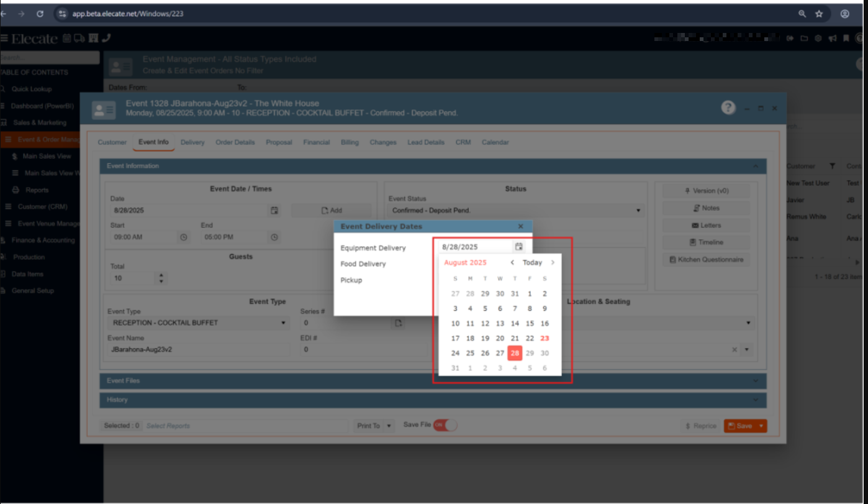Open the Event Status dropdown

pos(638,211)
